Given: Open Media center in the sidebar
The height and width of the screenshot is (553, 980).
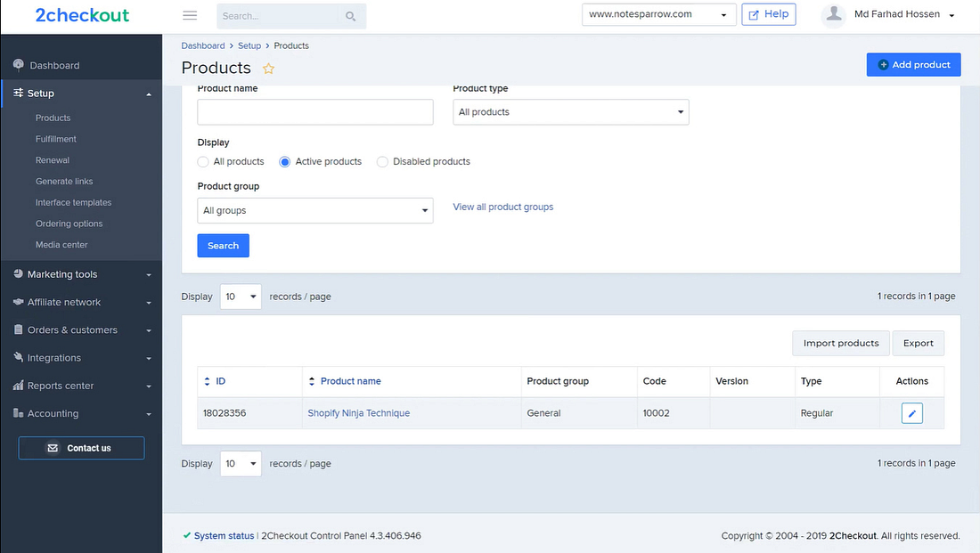Looking at the screenshot, I should pos(61,245).
